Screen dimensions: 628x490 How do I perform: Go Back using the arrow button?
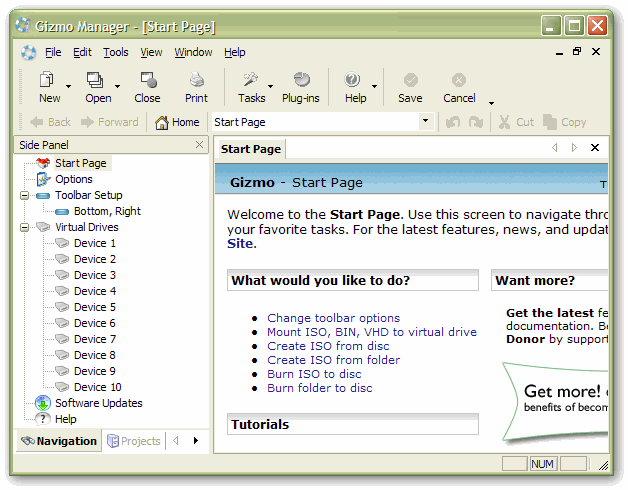(x=50, y=122)
